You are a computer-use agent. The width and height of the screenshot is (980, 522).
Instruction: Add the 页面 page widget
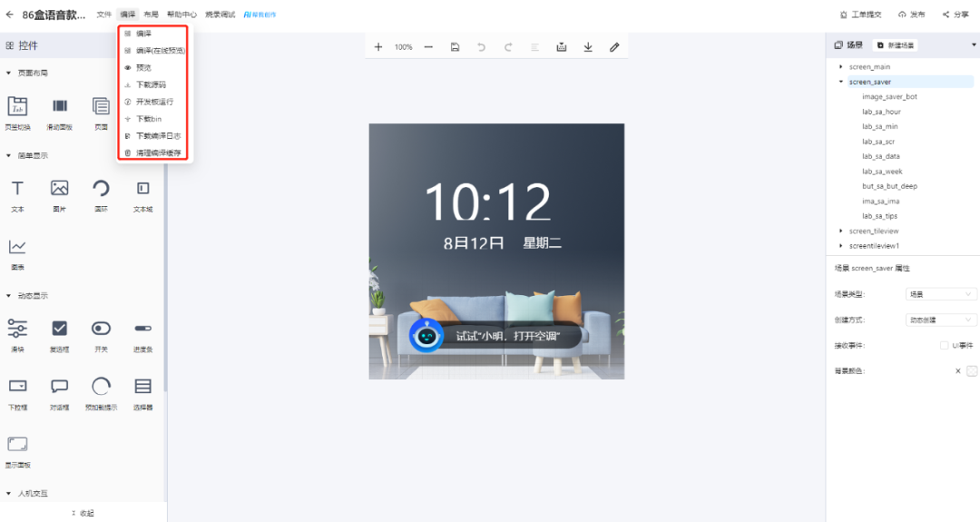[102, 113]
